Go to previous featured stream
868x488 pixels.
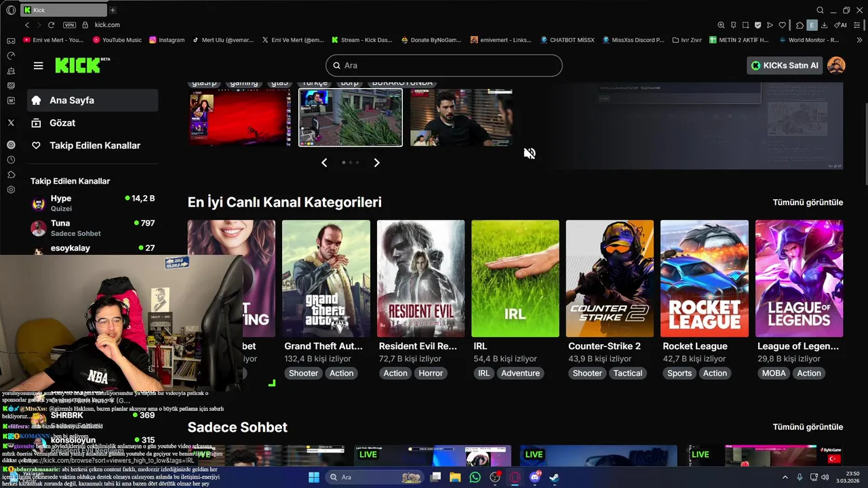point(324,163)
